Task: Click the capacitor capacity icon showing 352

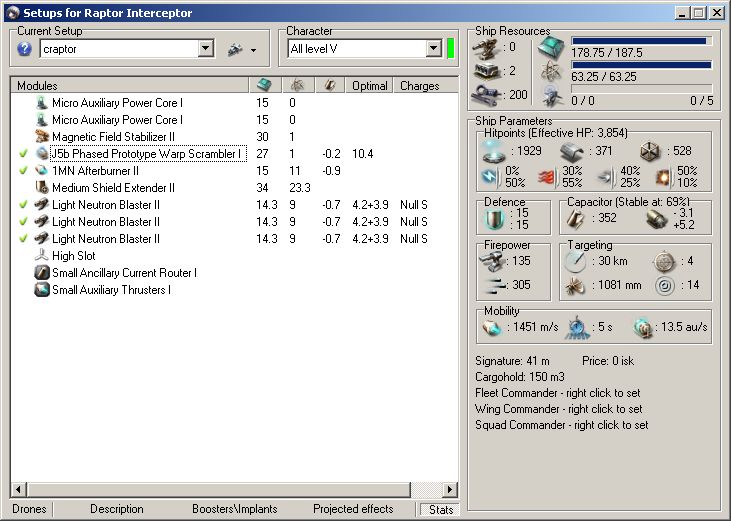Action: click(576, 218)
